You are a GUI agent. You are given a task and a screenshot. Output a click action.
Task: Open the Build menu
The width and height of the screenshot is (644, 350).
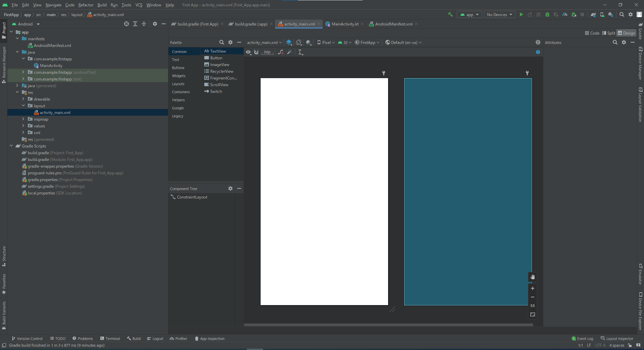(102, 5)
